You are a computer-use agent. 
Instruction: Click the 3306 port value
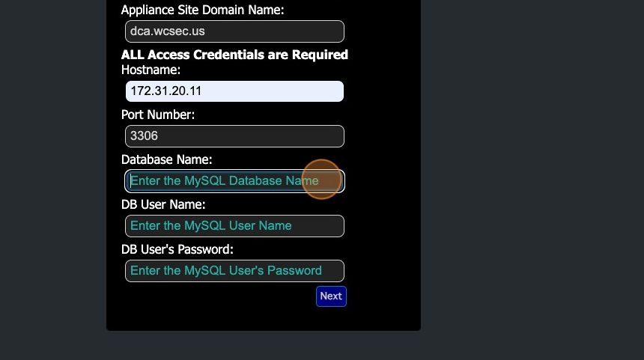coord(144,136)
